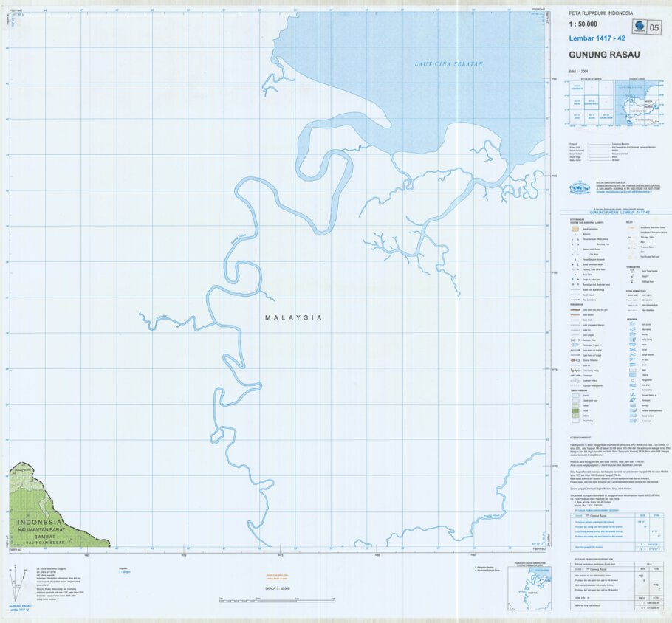Click the large 'GUNUNG RASAU' map title
This screenshot has width=672, height=623.
pyautogui.click(x=604, y=55)
